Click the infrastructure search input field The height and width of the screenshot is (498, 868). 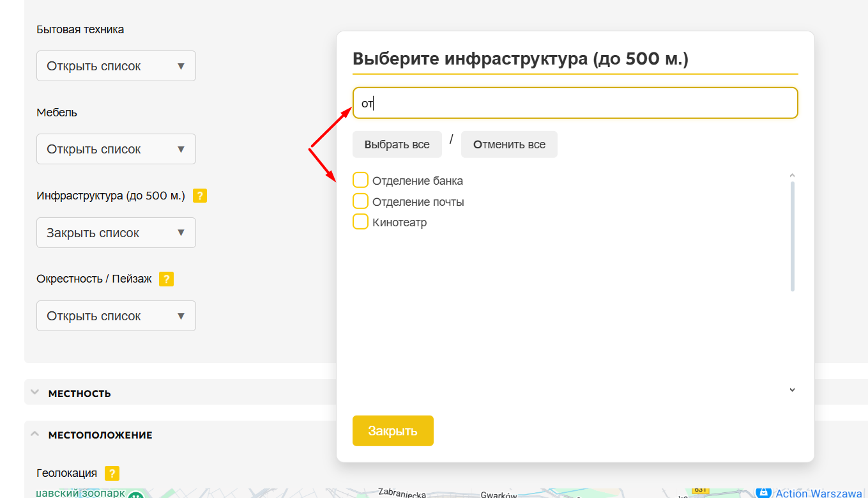point(575,103)
